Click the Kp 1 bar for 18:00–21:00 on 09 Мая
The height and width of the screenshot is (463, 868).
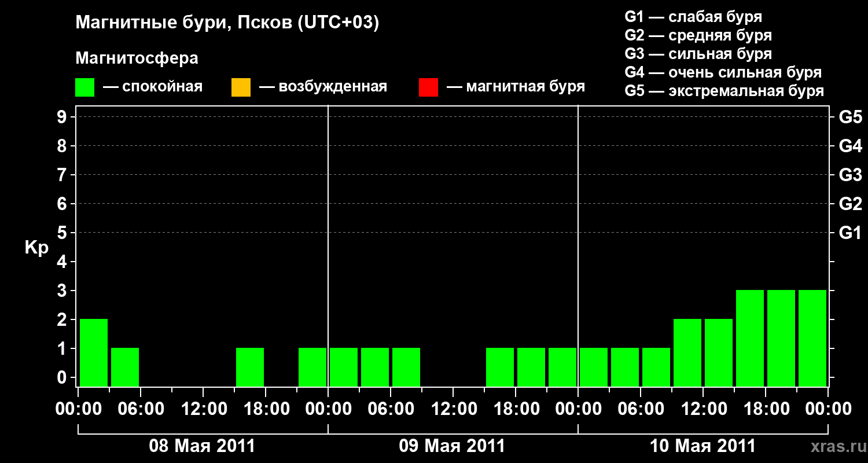pos(531,367)
